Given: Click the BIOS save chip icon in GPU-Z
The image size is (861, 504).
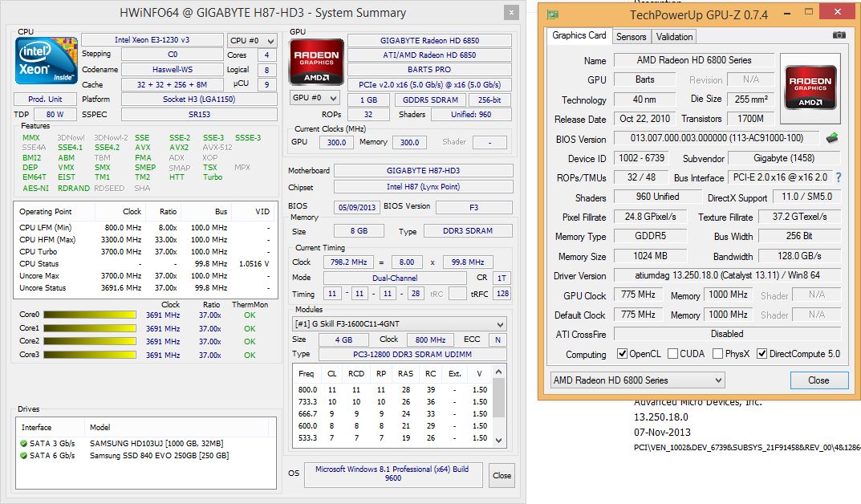Looking at the screenshot, I should [832, 138].
